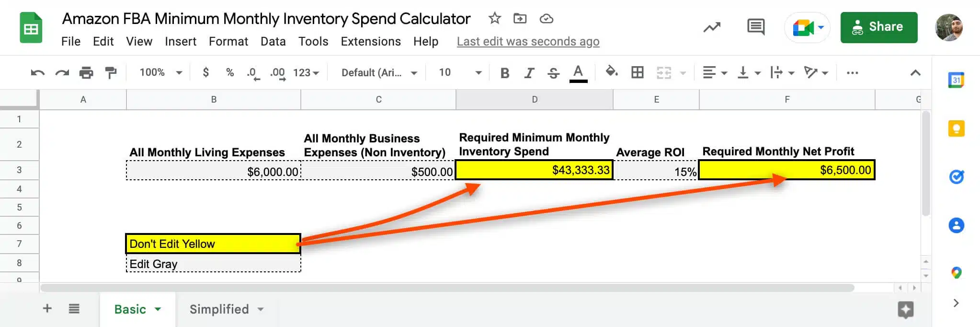
Task: Click the Undo icon
Action: pos(38,73)
